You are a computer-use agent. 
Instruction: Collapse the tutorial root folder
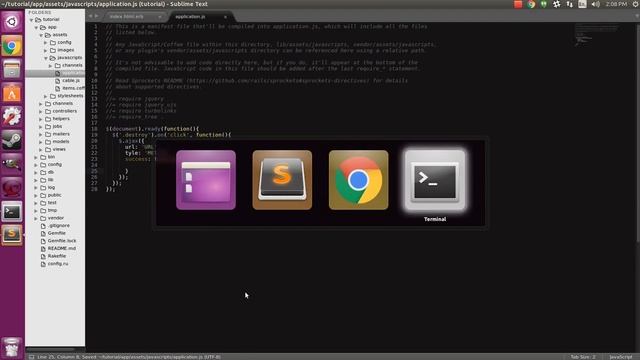(x=31, y=20)
